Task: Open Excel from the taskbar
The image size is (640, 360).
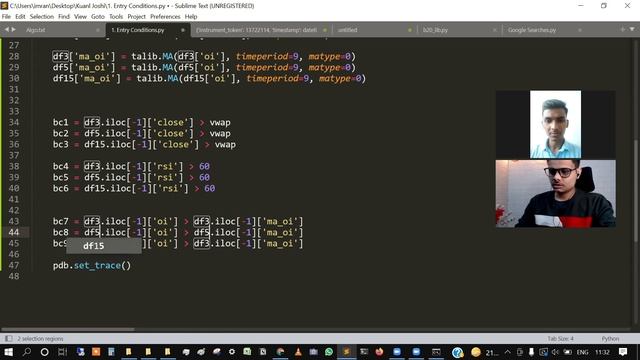Action: pyautogui.click(x=247, y=352)
